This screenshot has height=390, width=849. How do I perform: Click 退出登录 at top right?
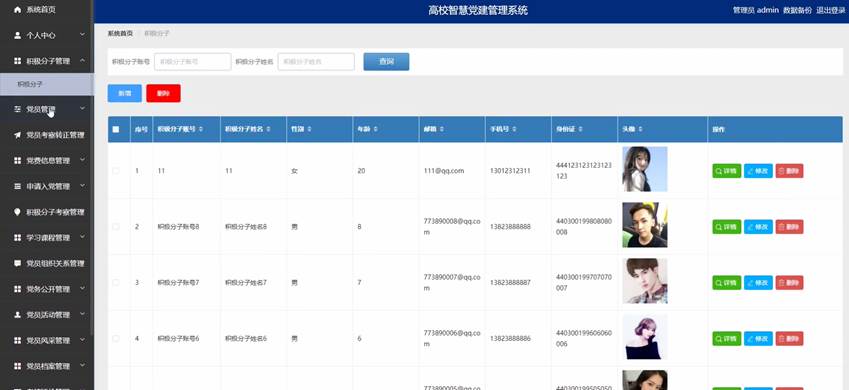pyautogui.click(x=830, y=10)
